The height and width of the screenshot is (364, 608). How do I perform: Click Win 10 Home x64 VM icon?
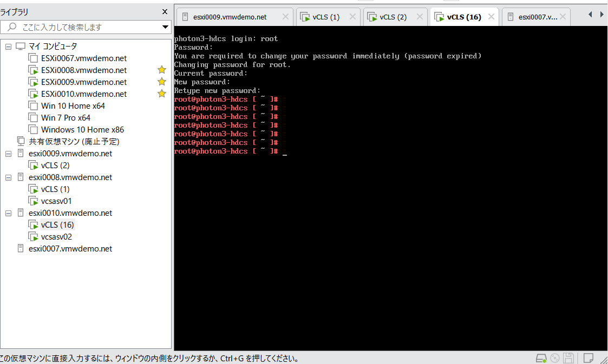pos(34,106)
